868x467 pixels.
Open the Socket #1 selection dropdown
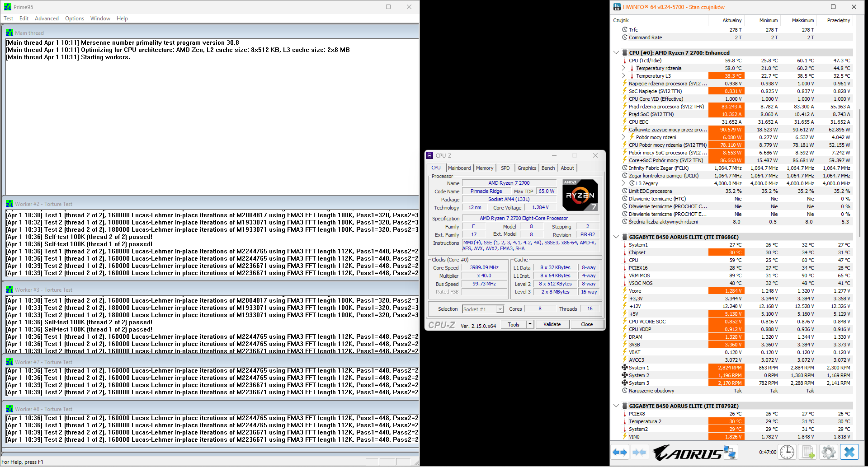point(500,309)
